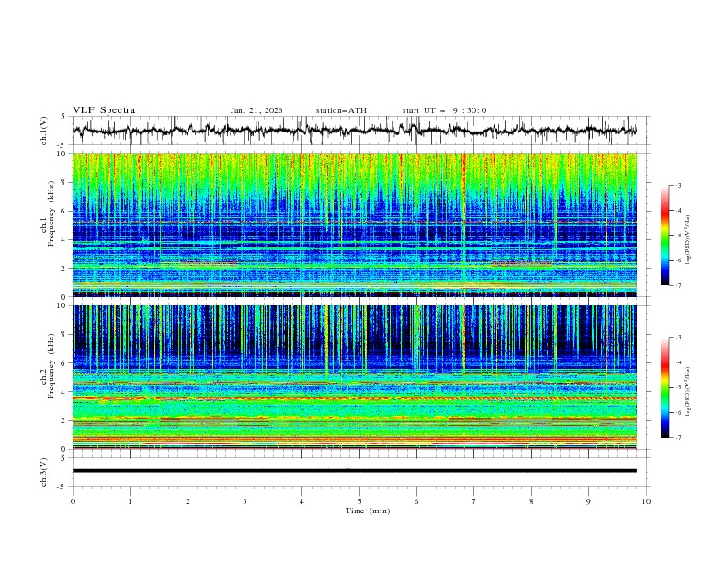This screenshot has width=728, height=563.
Task: Click the "ch.1(V)" waveform axis label
Action: (44, 131)
